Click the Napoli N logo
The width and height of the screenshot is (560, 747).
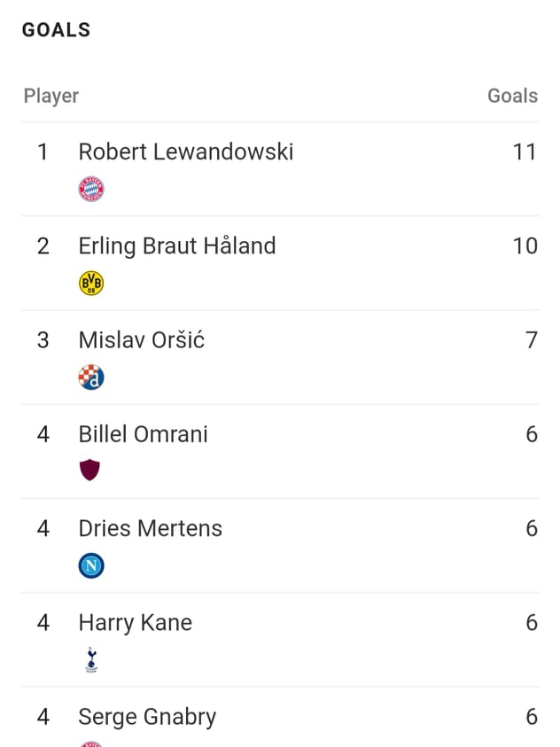(91, 565)
